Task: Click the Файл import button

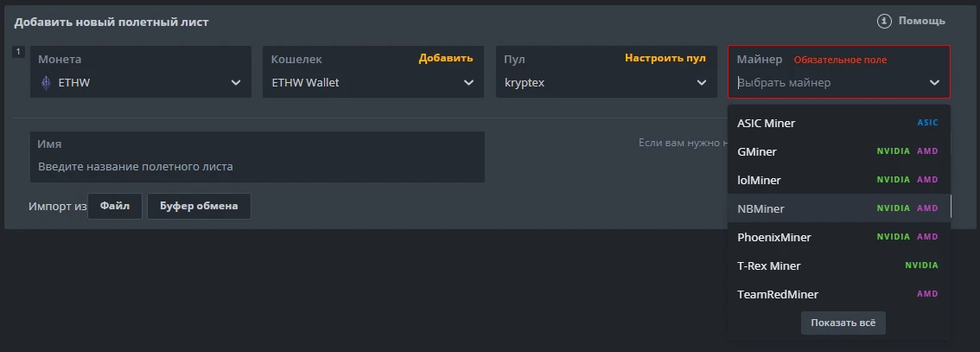Action: click(x=115, y=206)
